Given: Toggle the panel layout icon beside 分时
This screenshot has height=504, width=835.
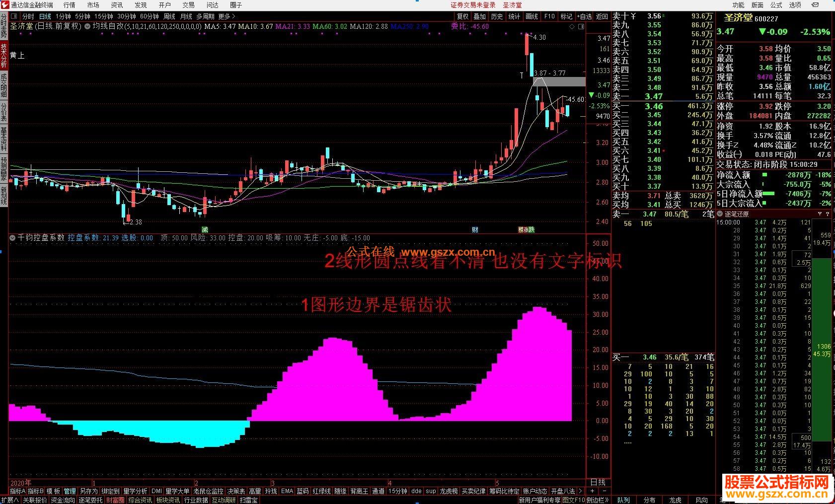Looking at the screenshot, I should pos(15,16).
